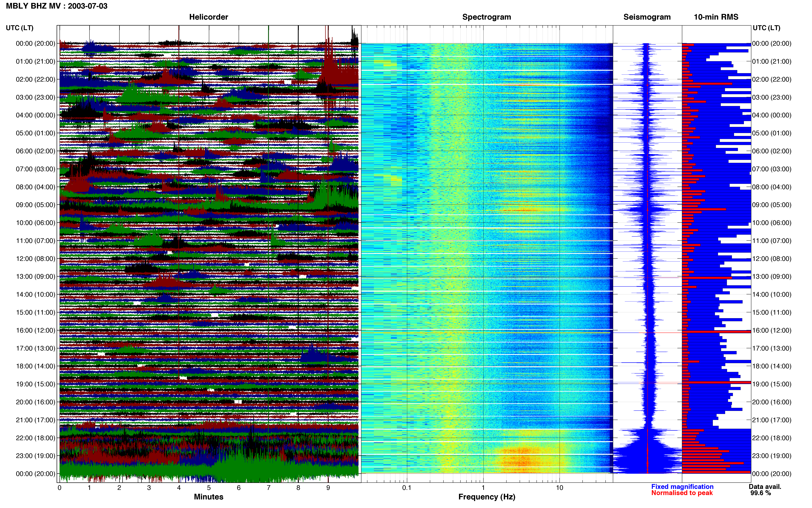Click minute tick "2" under the helicorder
The width and height of the screenshot is (812, 508).
pos(119,487)
